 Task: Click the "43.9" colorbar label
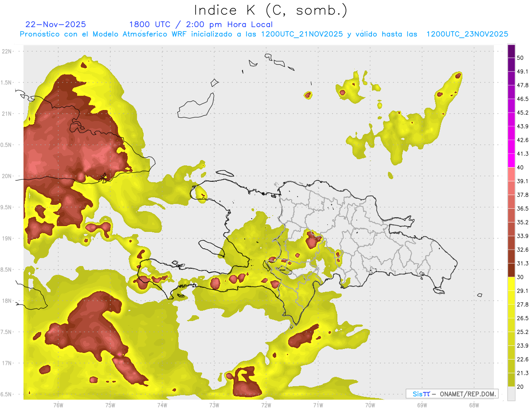(x=523, y=126)
